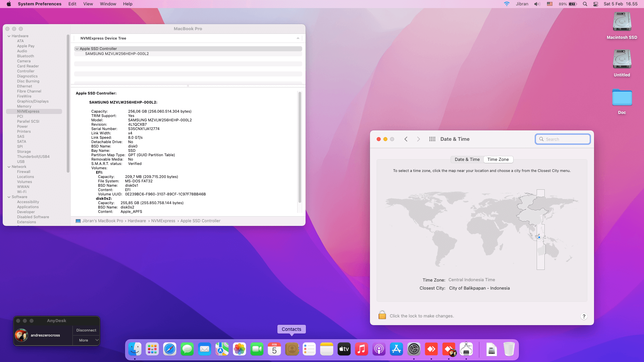644x362 pixels.
Task: Collapse the Network section in sidebar
Action: pos(9,167)
